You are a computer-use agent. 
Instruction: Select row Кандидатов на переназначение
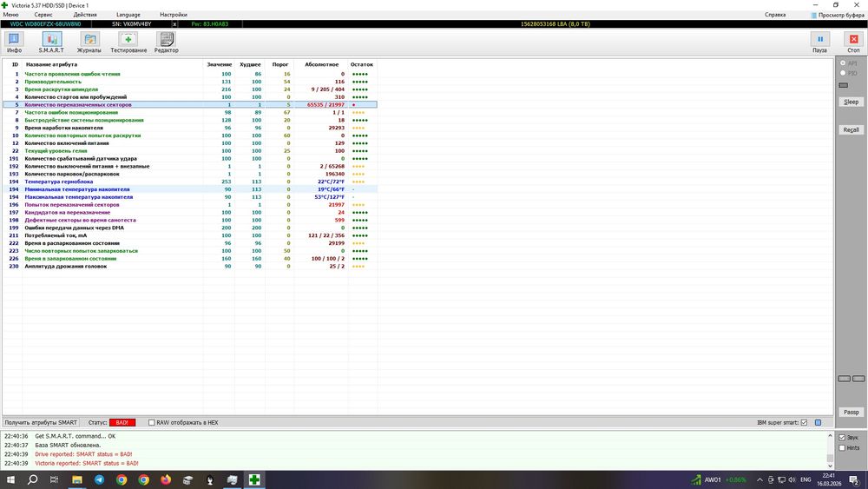190,212
